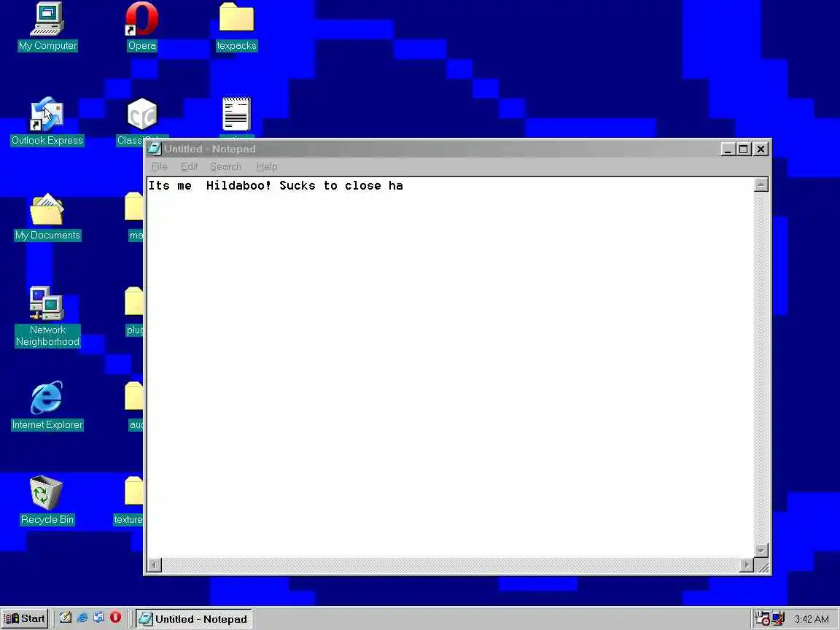
Task: Place cursor after 'close ha' text
Action: 404,185
